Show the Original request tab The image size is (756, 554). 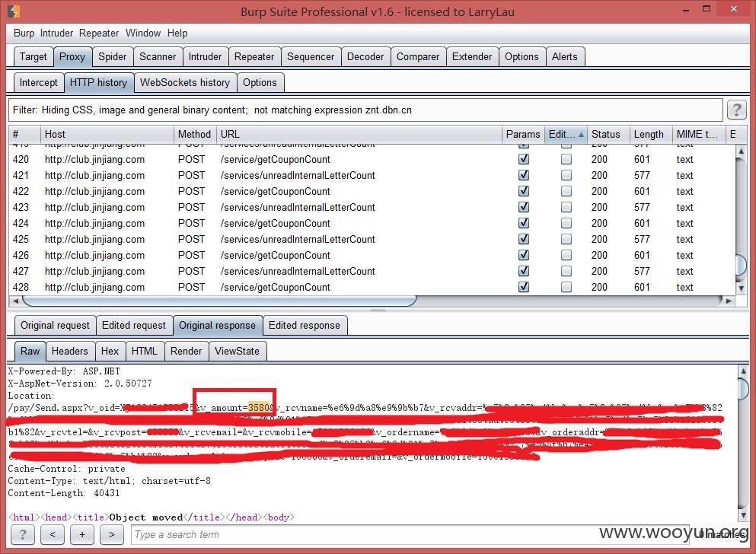(x=55, y=326)
